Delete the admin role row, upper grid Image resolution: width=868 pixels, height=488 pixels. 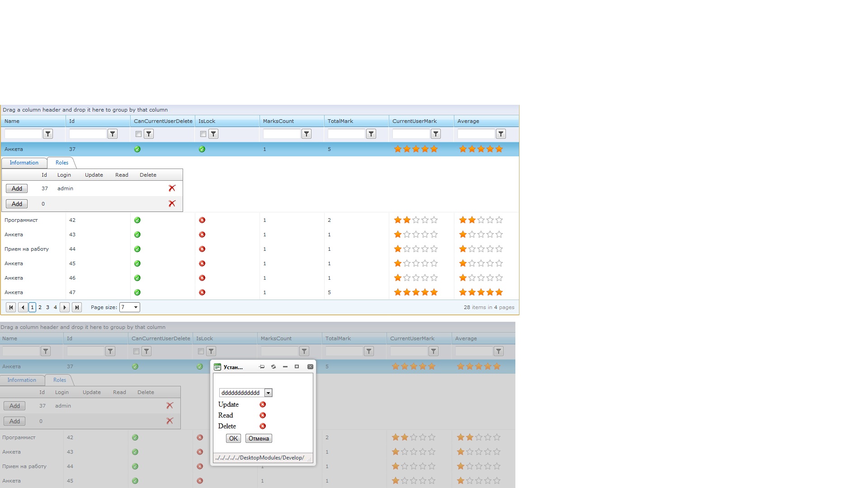172,188
